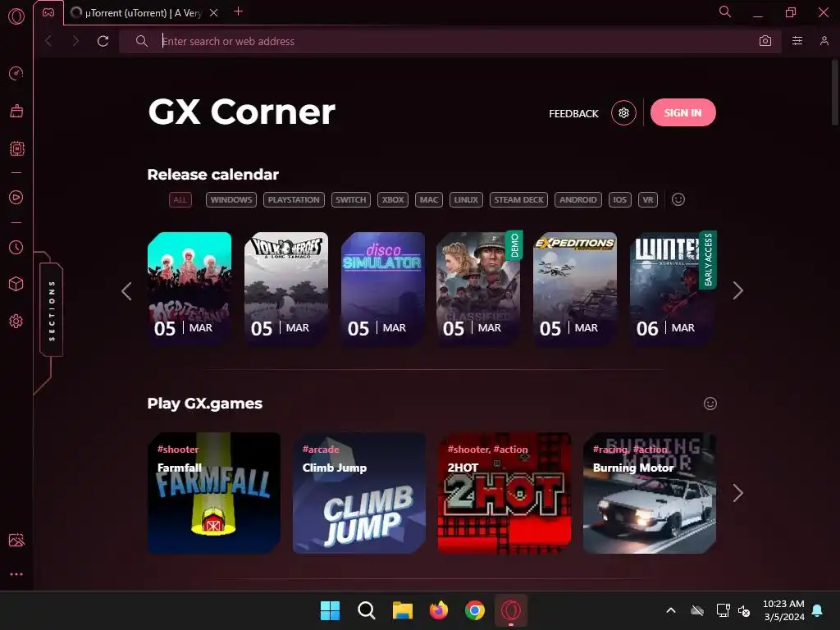Open the taskbar clock showing 10:23 AM
Viewport: 840px width, 630px height.
[783, 610]
